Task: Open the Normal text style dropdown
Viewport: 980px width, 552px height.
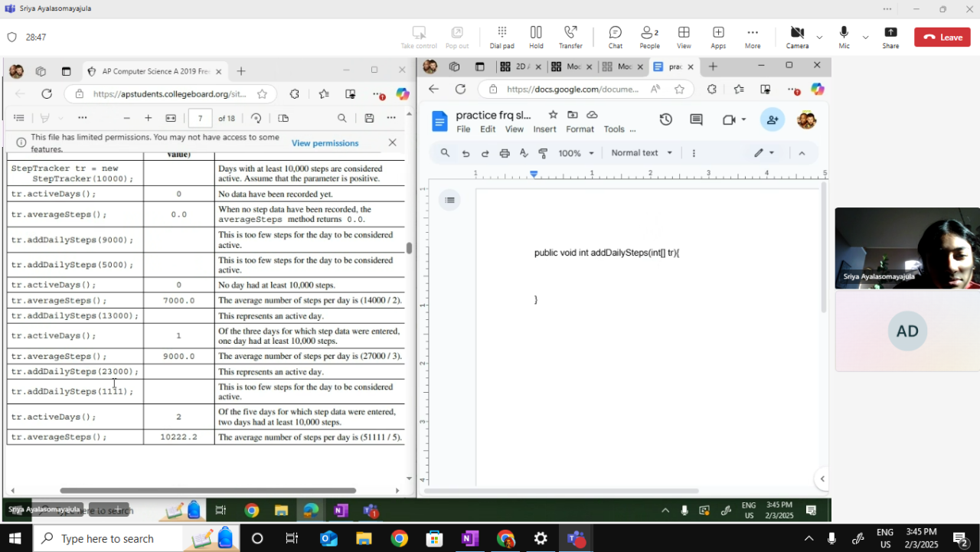Action: click(642, 153)
